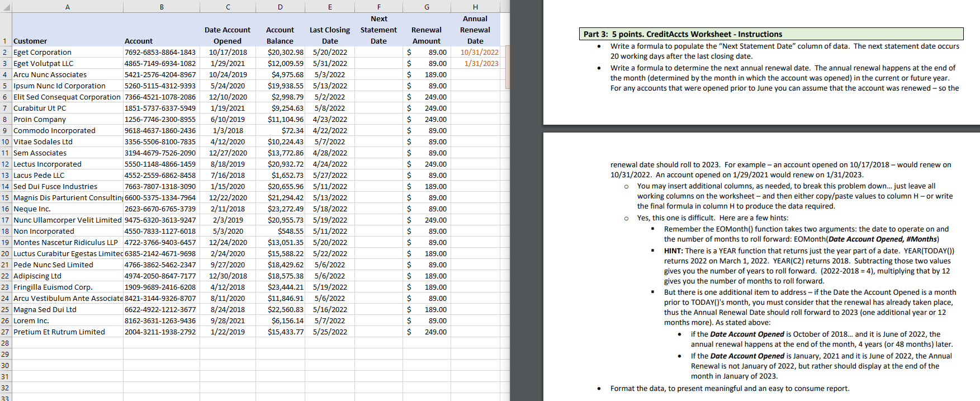
Task: Select column F header
Action: point(378,7)
